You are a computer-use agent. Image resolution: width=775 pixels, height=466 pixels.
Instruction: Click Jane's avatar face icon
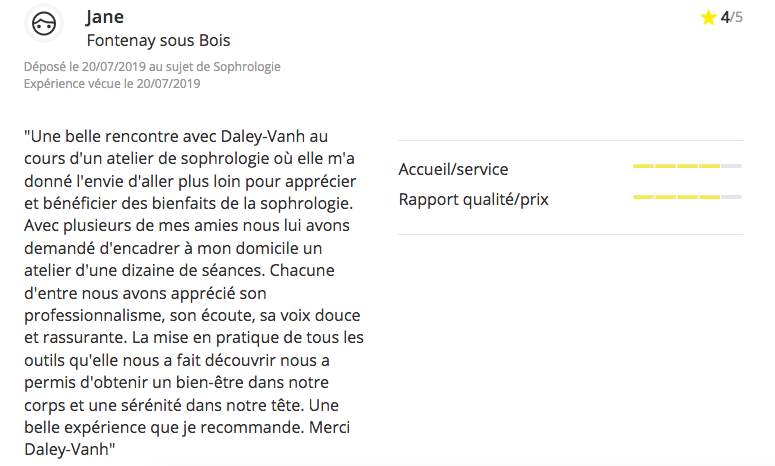pos(43,23)
